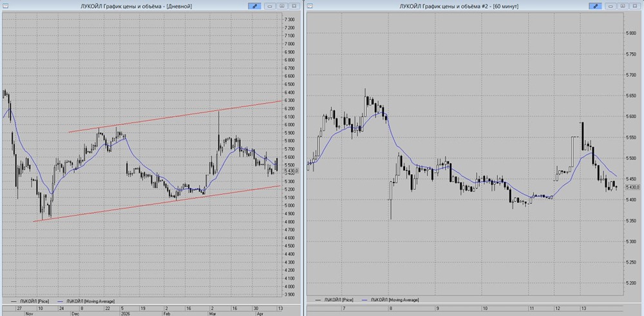Viewport: 644px width, 316px height.
Task: Click the link/anchor icon in the 60-minute chart window
Action: (x=595, y=6)
